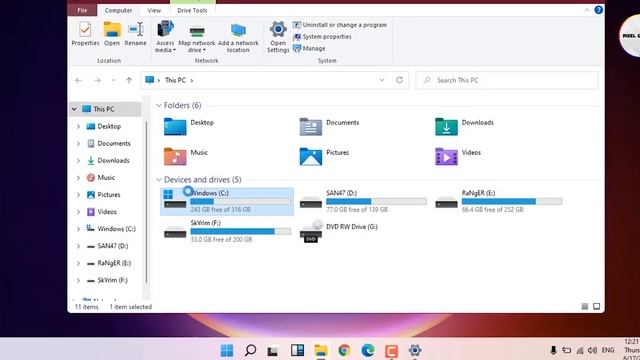
Task: Switch to the Computer tab
Action: [x=118, y=10]
